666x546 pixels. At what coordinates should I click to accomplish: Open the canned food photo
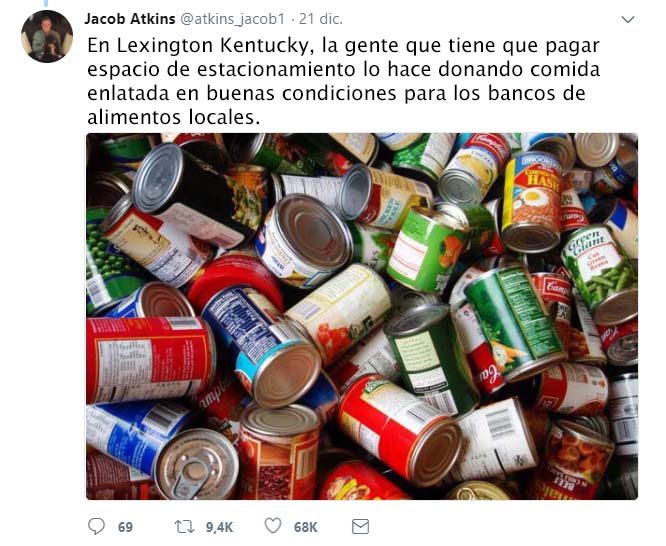pyautogui.click(x=362, y=316)
